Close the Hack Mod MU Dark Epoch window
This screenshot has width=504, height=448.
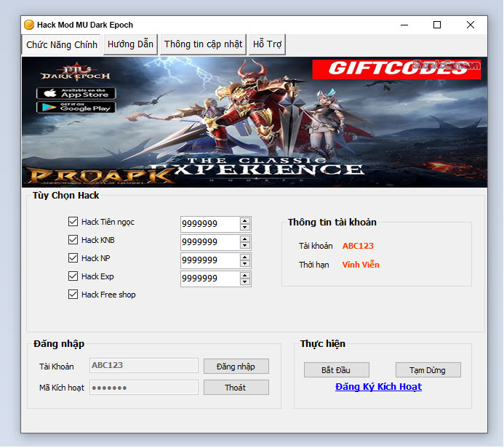pyautogui.click(x=471, y=25)
